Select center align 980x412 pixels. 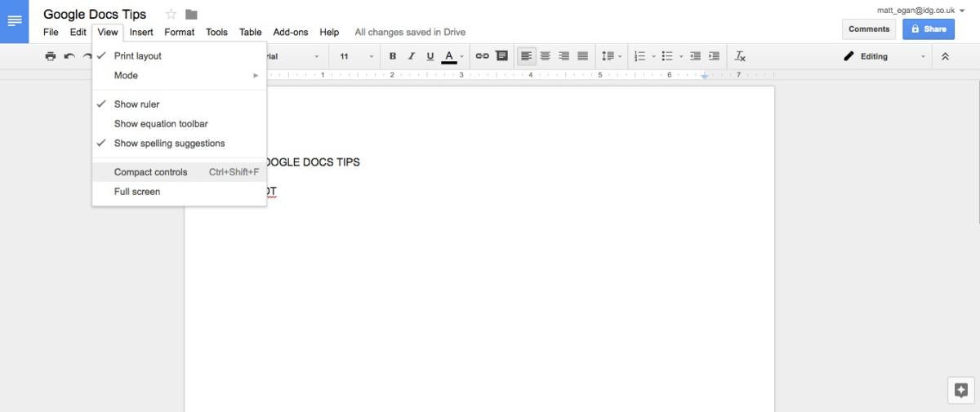pyautogui.click(x=545, y=56)
